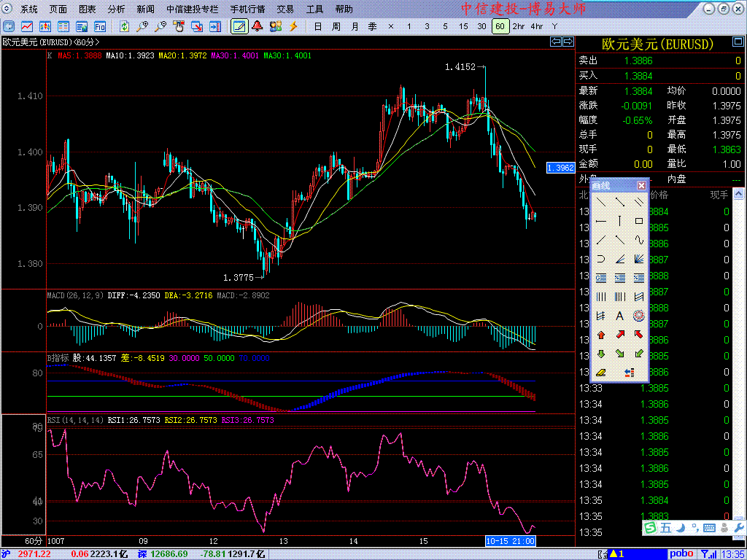Pick the text annotation 'A' tool
Screen dimensions: 747x560
pyautogui.click(x=619, y=316)
